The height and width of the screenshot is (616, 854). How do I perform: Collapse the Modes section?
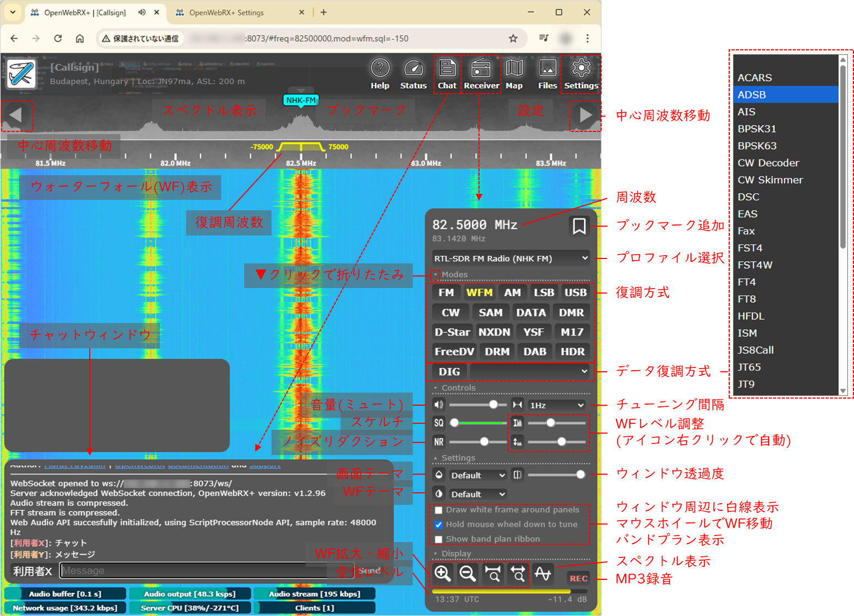[435, 275]
